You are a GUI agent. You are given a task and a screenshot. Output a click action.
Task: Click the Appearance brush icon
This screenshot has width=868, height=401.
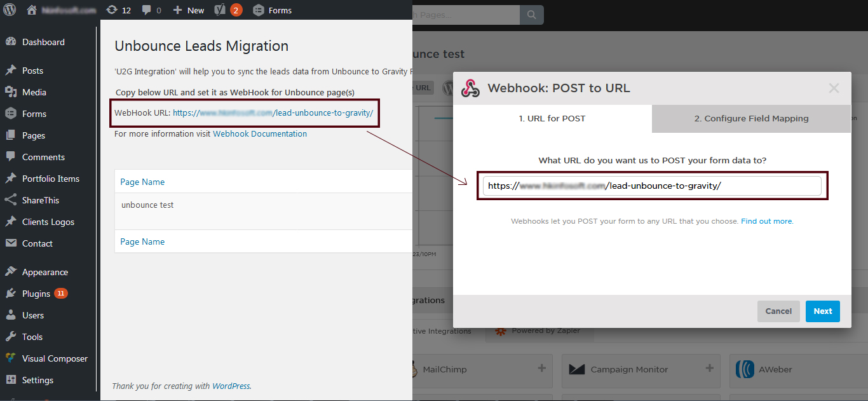point(11,272)
